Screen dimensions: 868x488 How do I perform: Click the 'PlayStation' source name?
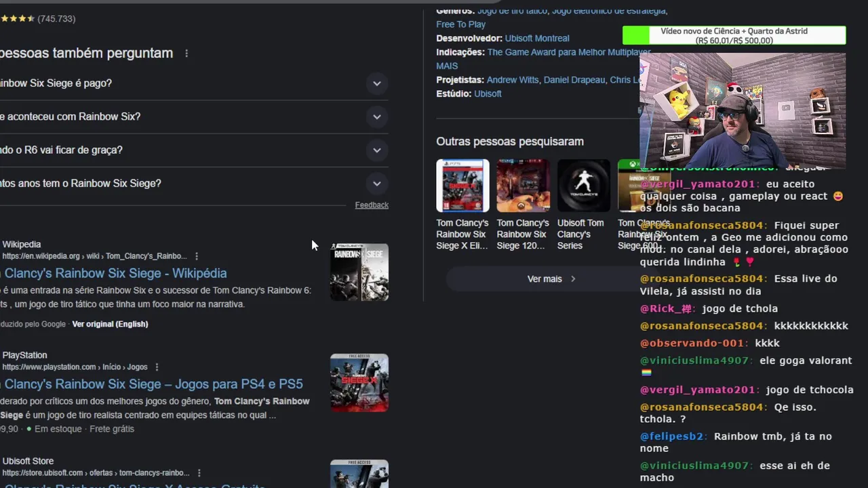[24, 355]
